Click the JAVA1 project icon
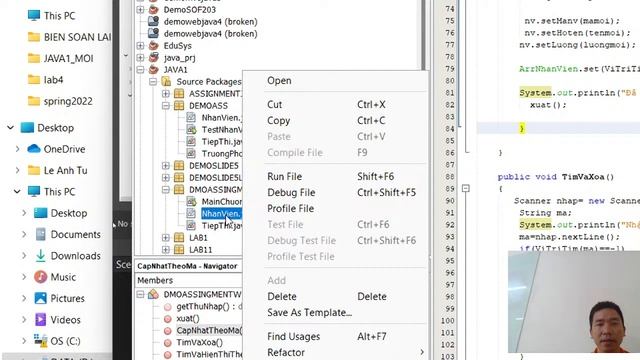Screen dimensions: 640x360 click(153, 69)
